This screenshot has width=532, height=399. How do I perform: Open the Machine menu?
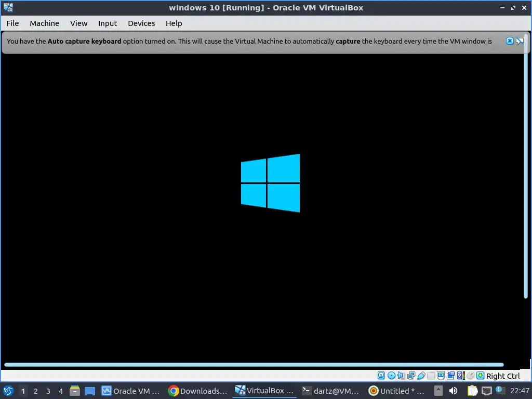click(45, 23)
